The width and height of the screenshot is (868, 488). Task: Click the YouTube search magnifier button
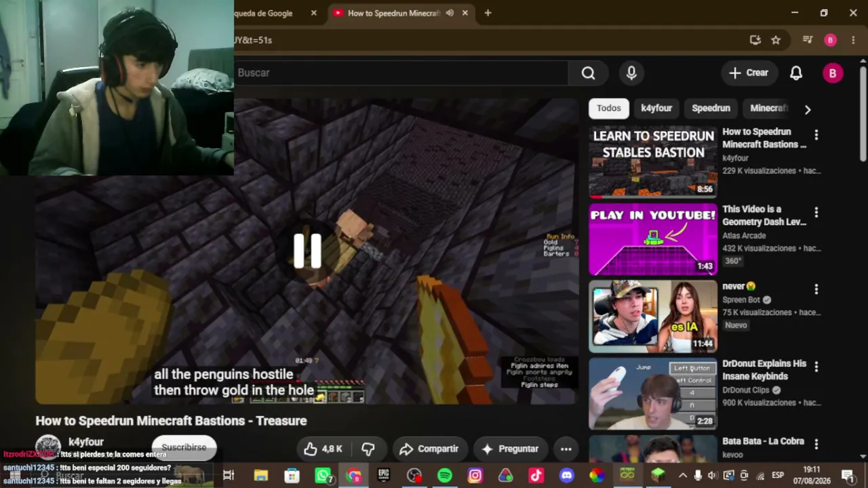click(x=588, y=73)
